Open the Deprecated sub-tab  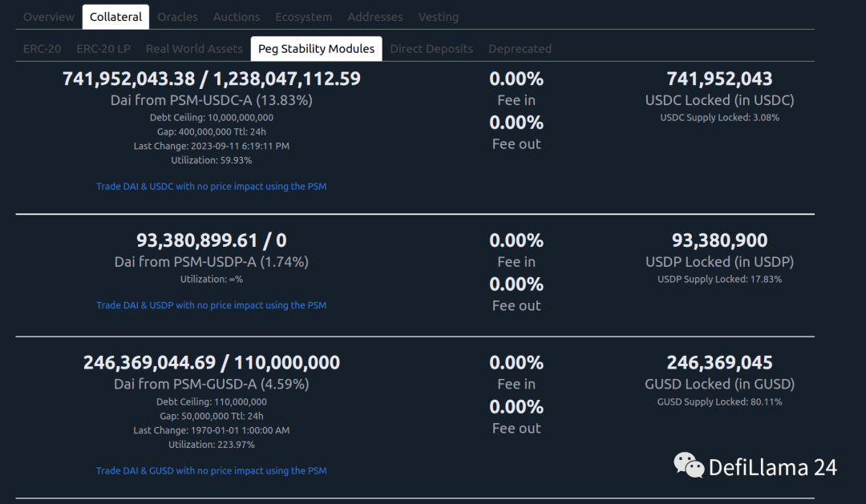[x=520, y=49]
